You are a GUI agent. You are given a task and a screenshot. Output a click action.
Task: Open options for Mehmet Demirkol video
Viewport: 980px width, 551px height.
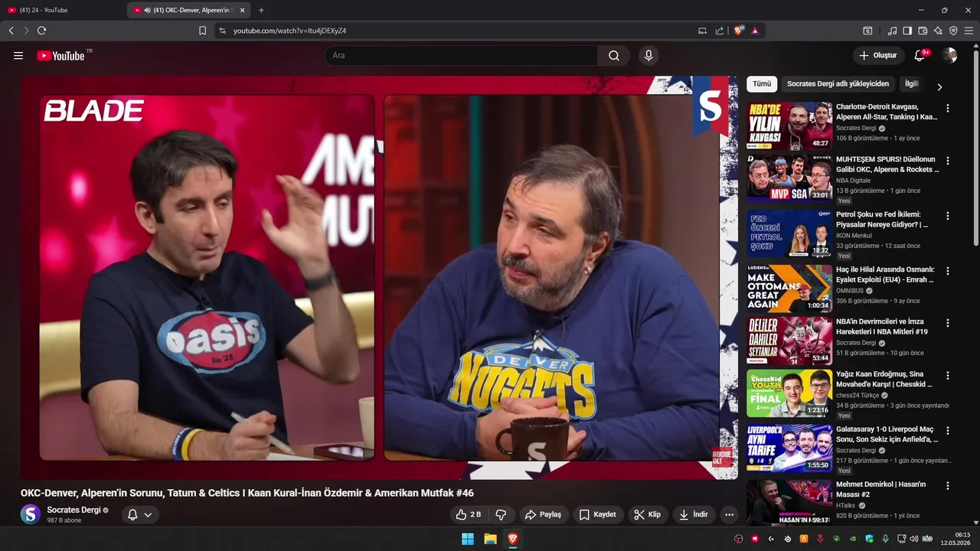tap(948, 486)
